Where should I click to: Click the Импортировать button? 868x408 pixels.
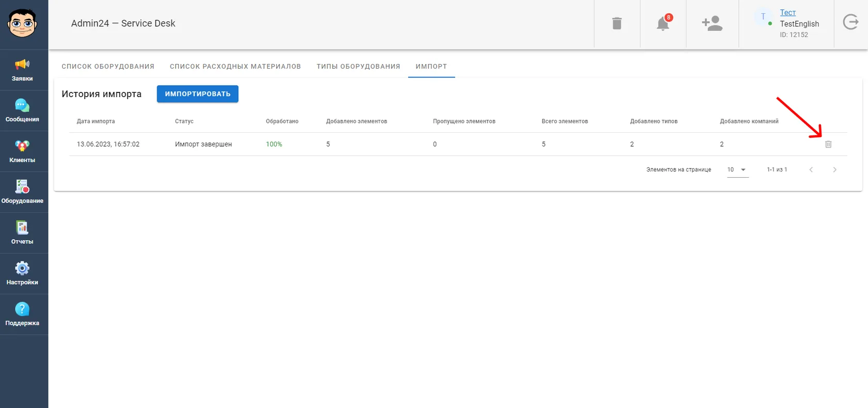click(197, 94)
